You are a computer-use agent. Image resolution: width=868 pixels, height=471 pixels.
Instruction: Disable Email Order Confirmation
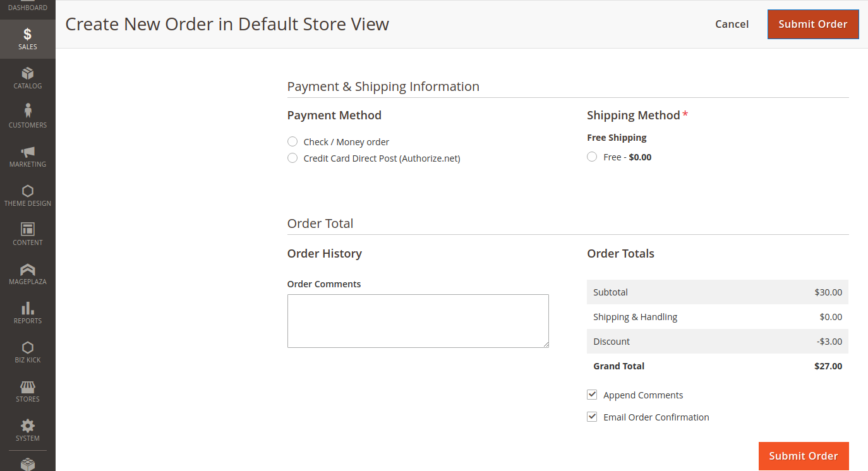592,416
